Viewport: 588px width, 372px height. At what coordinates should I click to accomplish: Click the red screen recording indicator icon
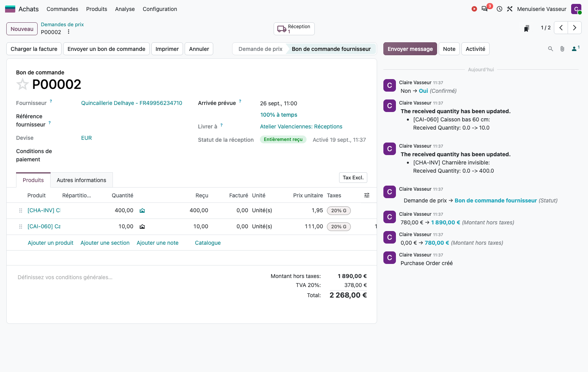[474, 9]
